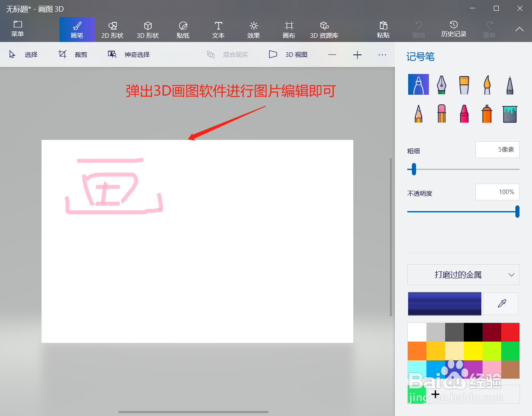Open 历史记录 history panel
532x416 pixels.
tap(454, 29)
